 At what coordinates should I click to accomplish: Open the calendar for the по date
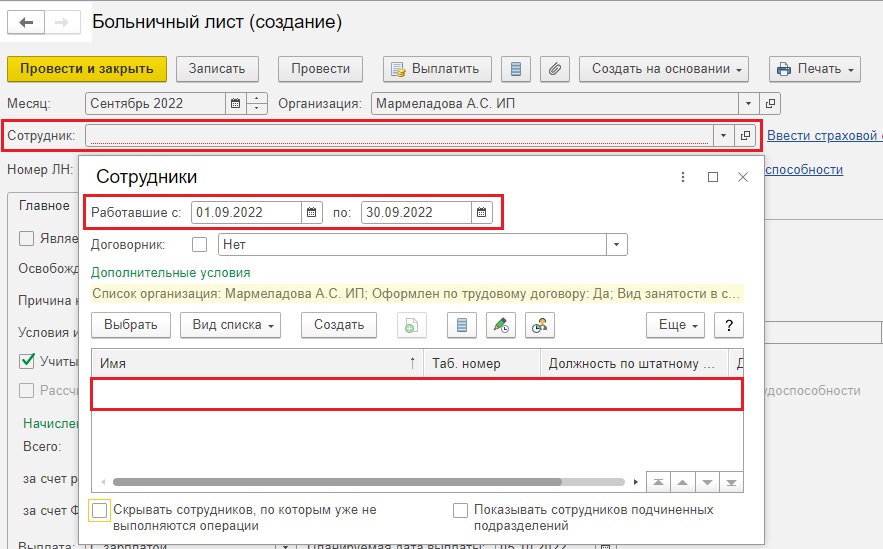point(481,213)
